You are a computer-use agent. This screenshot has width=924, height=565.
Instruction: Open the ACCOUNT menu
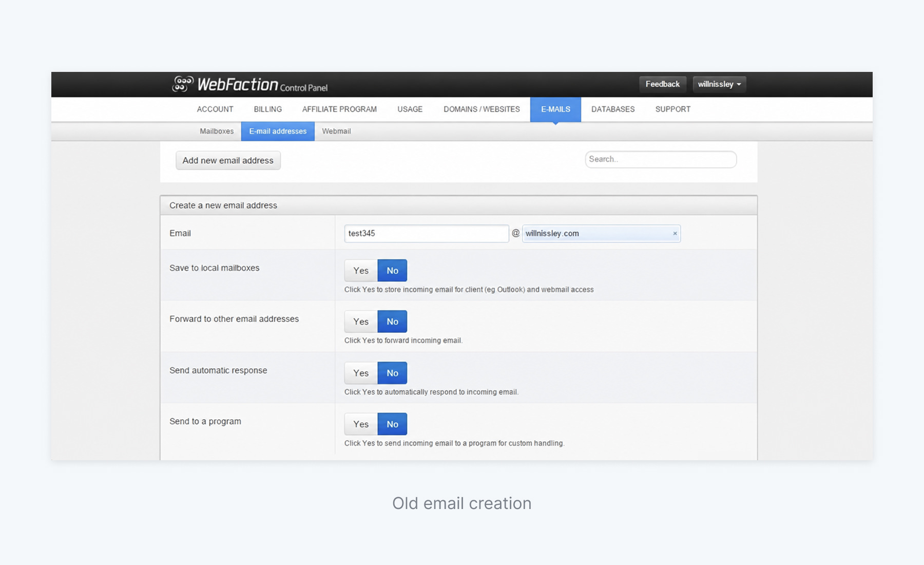click(215, 109)
